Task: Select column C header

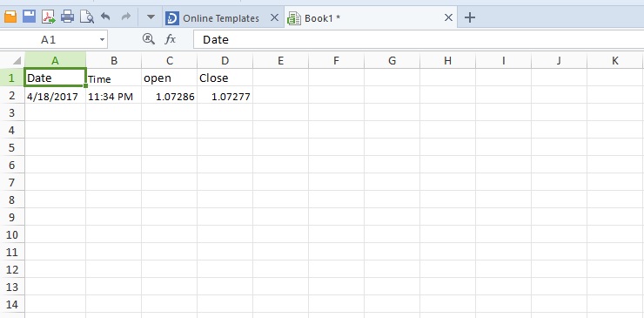Action: click(170, 60)
